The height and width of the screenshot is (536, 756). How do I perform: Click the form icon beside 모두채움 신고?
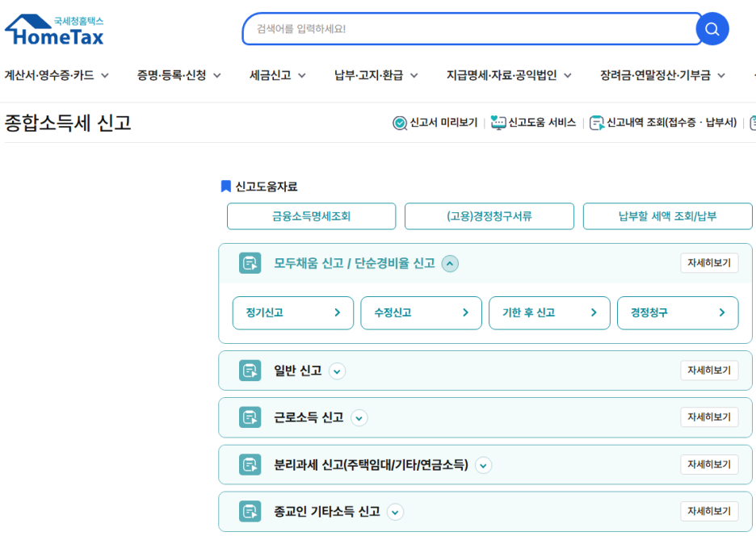point(250,263)
